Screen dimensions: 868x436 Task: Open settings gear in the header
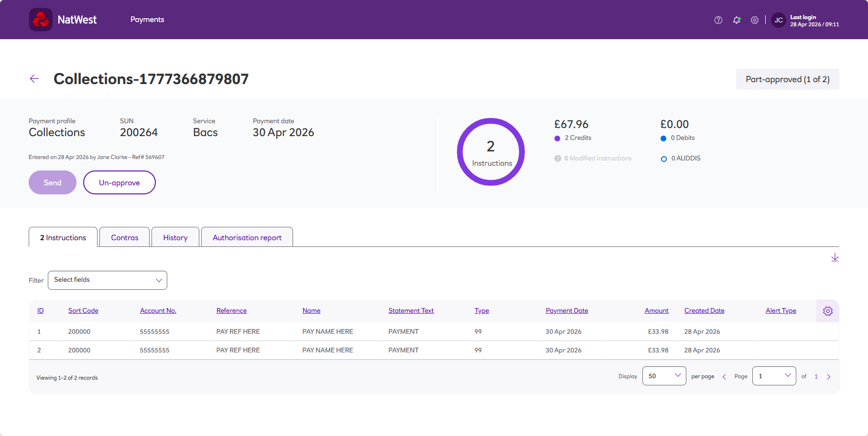[x=755, y=20]
